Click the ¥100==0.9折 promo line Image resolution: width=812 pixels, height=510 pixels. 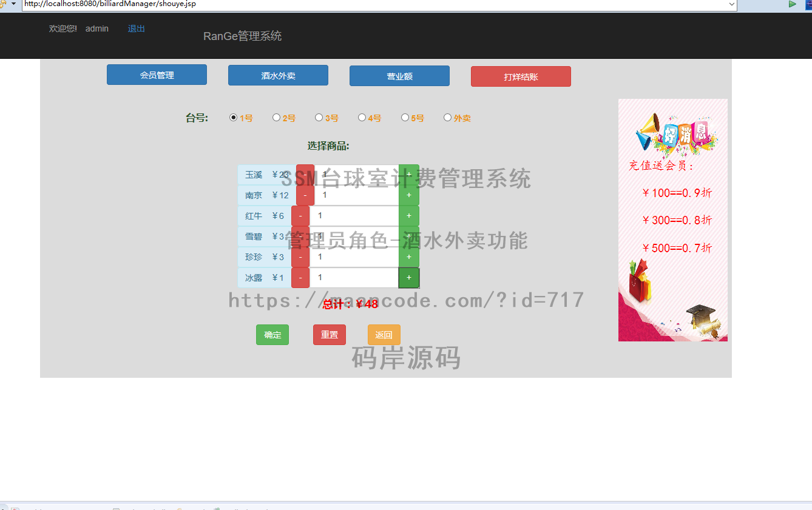pos(677,193)
